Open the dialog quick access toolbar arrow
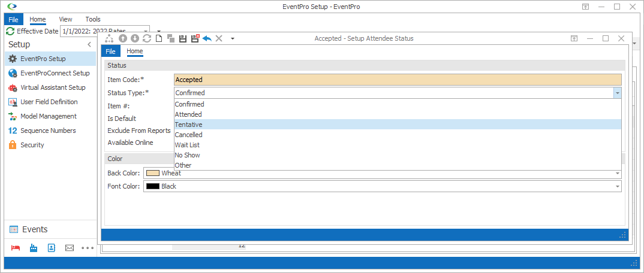The image size is (644, 273). [233, 38]
